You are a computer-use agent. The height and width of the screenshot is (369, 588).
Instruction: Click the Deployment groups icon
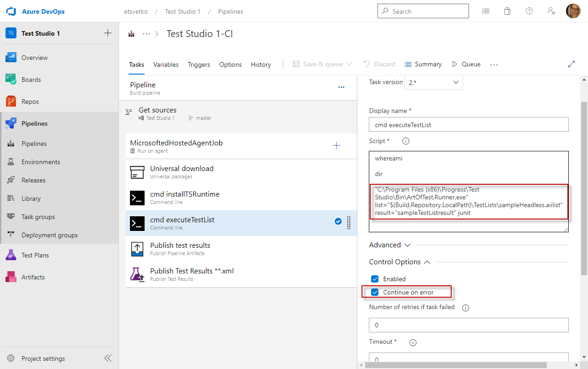coord(11,235)
